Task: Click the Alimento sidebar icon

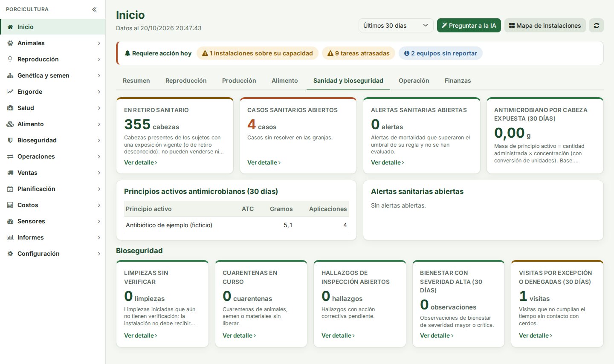Action: (10, 124)
